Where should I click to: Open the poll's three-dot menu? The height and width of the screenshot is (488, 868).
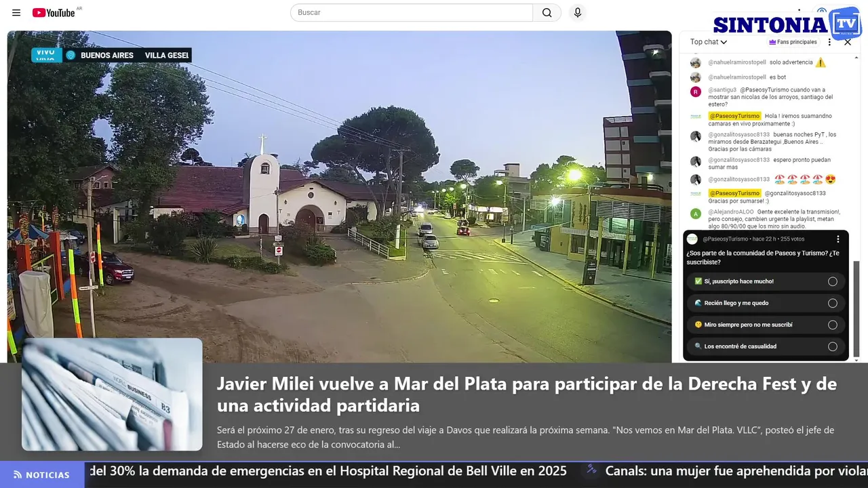point(838,239)
